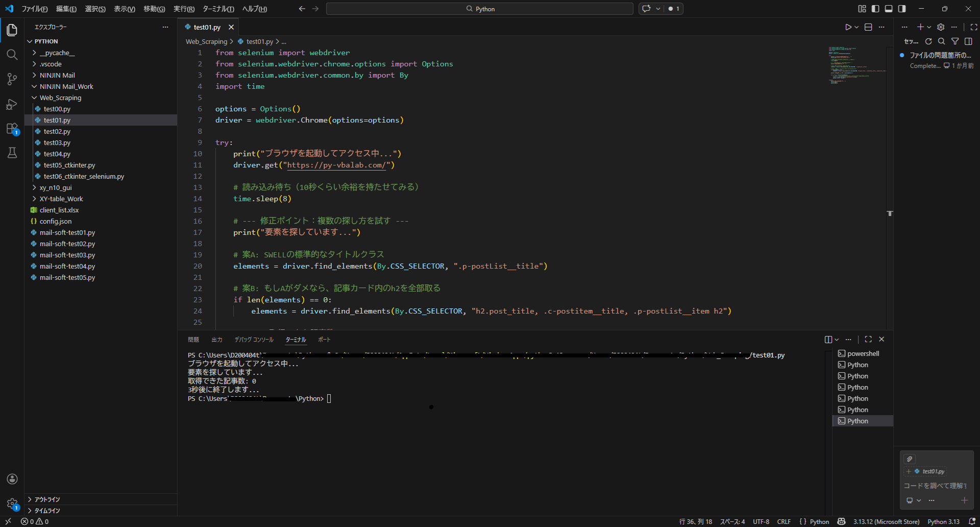The height and width of the screenshot is (527, 980).
Task: Open the Accounts icon in activity bar
Action: pos(12,479)
